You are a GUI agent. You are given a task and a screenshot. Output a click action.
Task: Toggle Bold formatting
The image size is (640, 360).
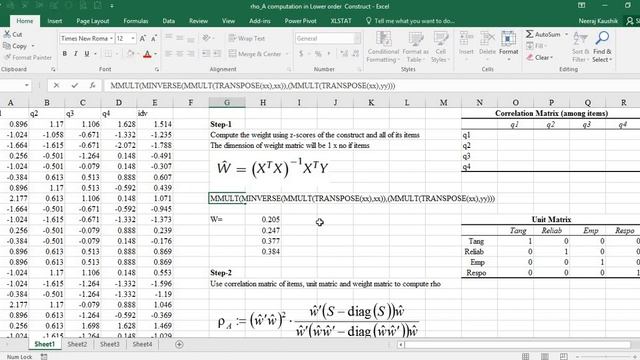[x=64, y=53]
